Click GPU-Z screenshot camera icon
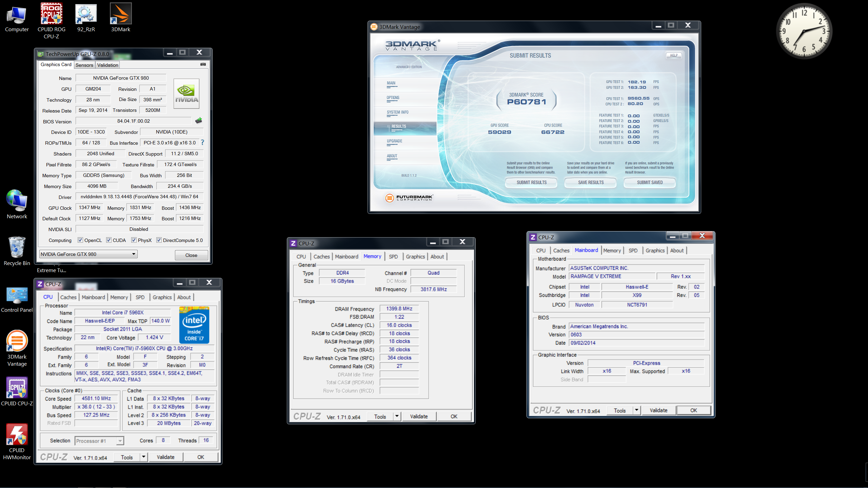Screen dimensions: 868x488 (x=203, y=64)
